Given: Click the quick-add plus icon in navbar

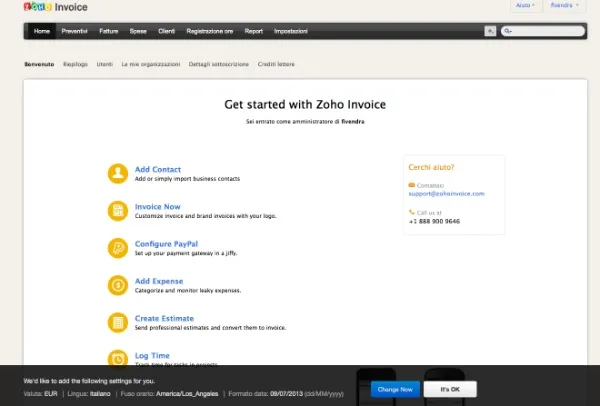Looking at the screenshot, I should [490, 31].
